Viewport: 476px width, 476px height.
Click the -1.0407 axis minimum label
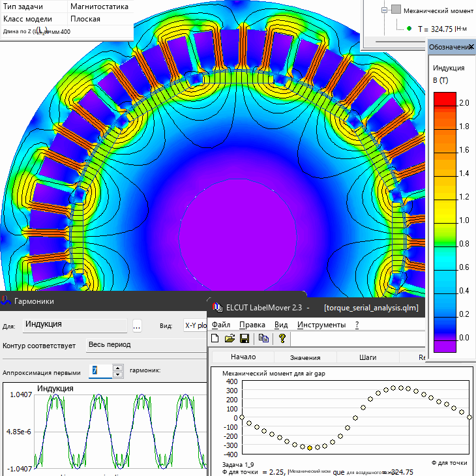pyautogui.click(x=20, y=469)
